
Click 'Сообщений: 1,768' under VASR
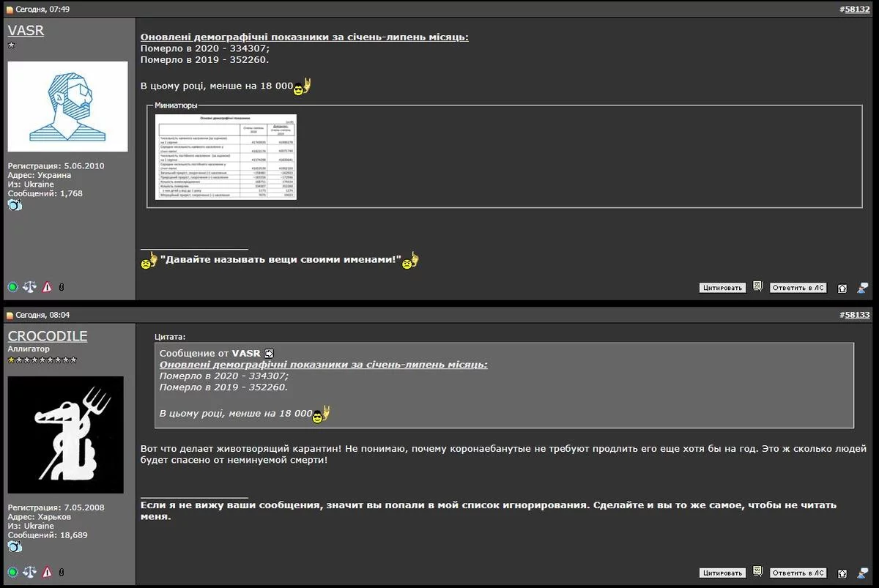point(45,193)
